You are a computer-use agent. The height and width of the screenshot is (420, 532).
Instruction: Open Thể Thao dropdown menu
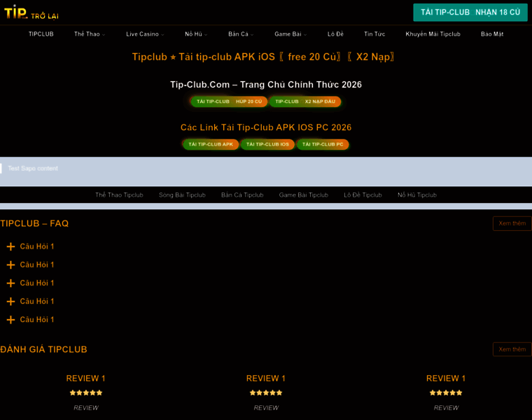89,34
